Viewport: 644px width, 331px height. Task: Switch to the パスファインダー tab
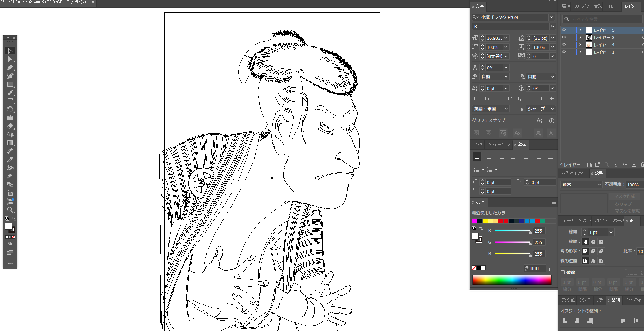[x=574, y=173]
